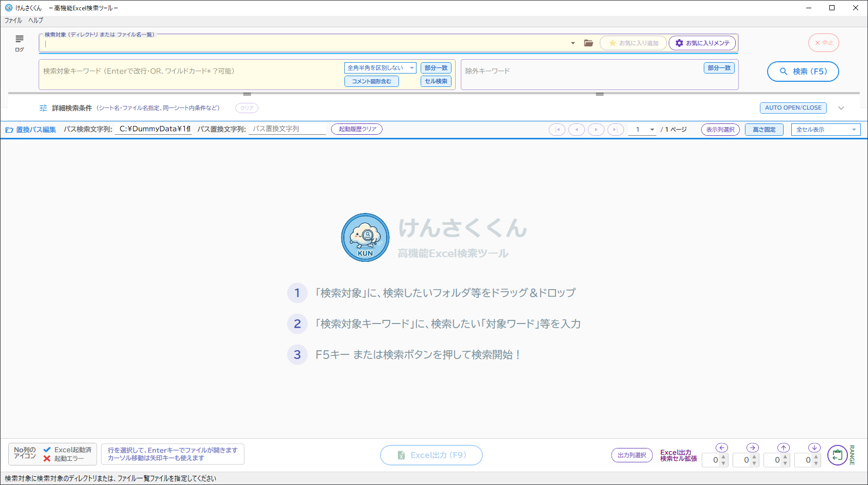The height and width of the screenshot is (485, 868).
Task: Click the detailed search conditions filter icon
Action: coord(43,108)
